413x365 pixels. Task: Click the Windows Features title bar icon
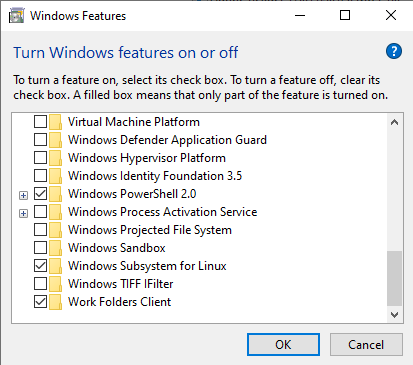(x=17, y=16)
